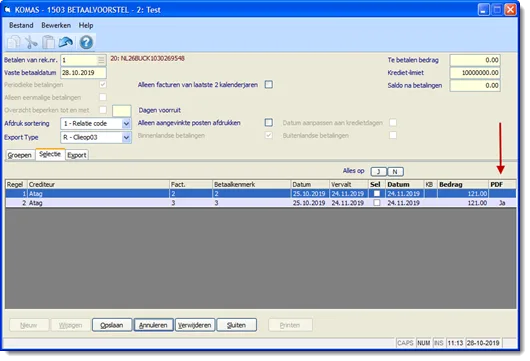
Task: Click the Opslaan button
Action: pyautogui.click(x=112, y=325)
